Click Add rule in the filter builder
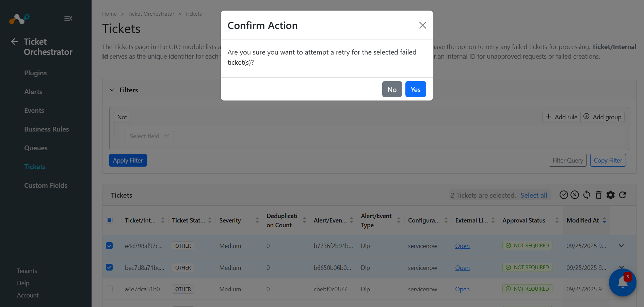Image resolution: width=644 pixels, height=307 pixels. pyautogui.click(x=562, y=117)
